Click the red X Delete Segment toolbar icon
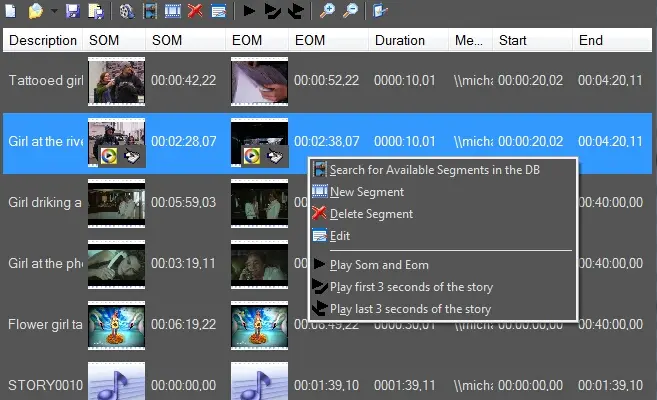Image resolution: width=657 pixels, height=400 pixels. coord(195,12)
